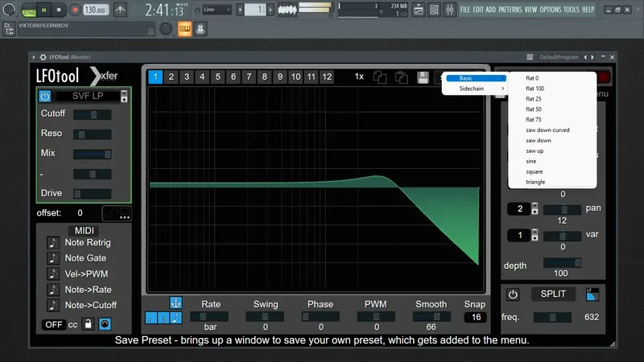Pause playback in FL Studio transport

tap(44, 10)
